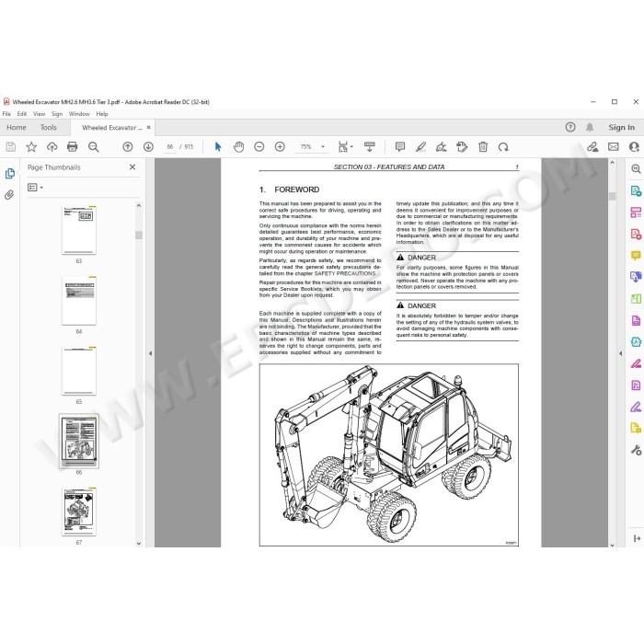Open the Edit PDF tool in the right pane
The image size is (644, 644).
click(x=636, y=213)
